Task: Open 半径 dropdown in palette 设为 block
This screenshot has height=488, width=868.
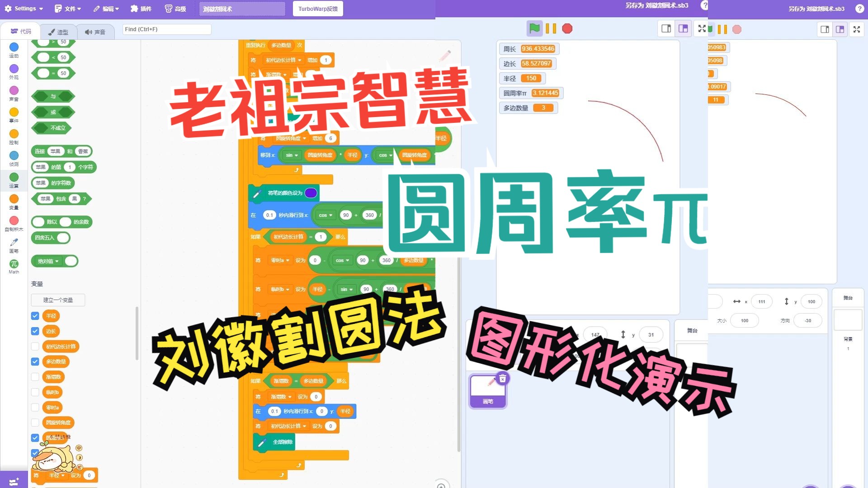Action: click(x=57, y=475)
